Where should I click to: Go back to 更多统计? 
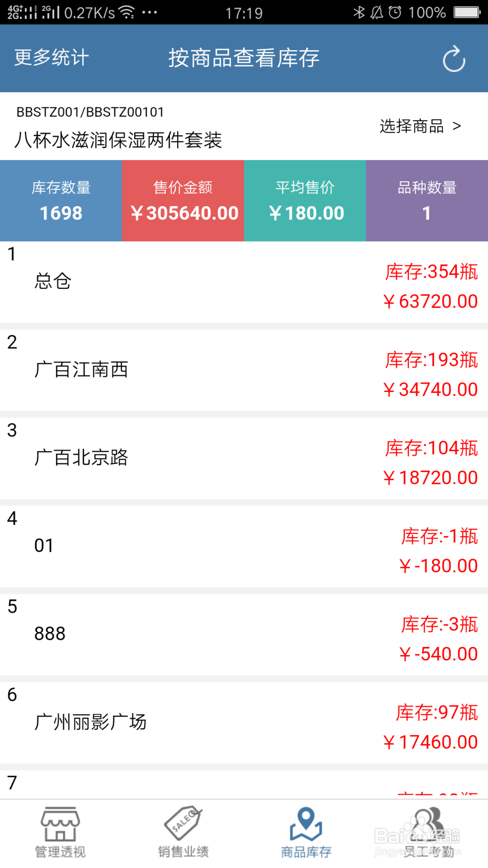click(52, 58)
